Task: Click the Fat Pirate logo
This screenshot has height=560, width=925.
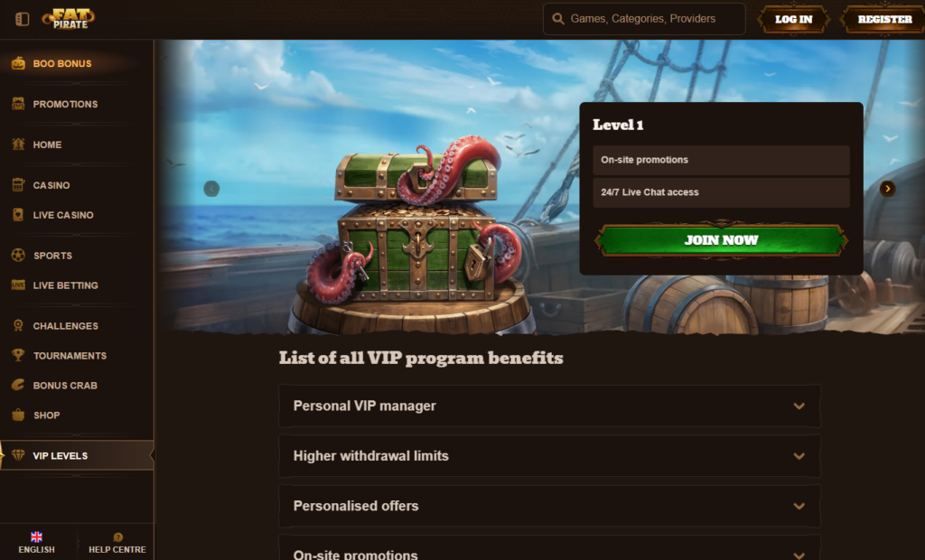Action: click(69, 18)
